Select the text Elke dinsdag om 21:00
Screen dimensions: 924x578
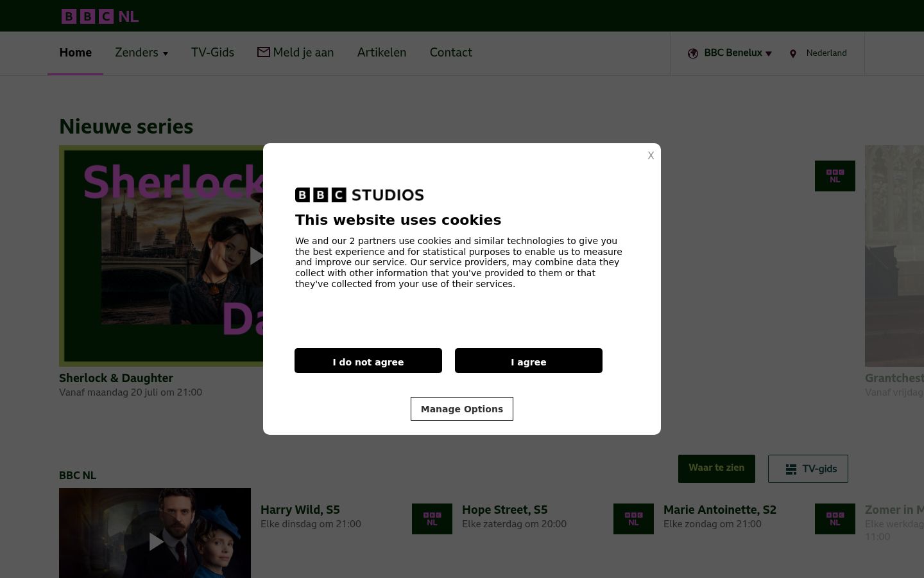coord(311,524)
